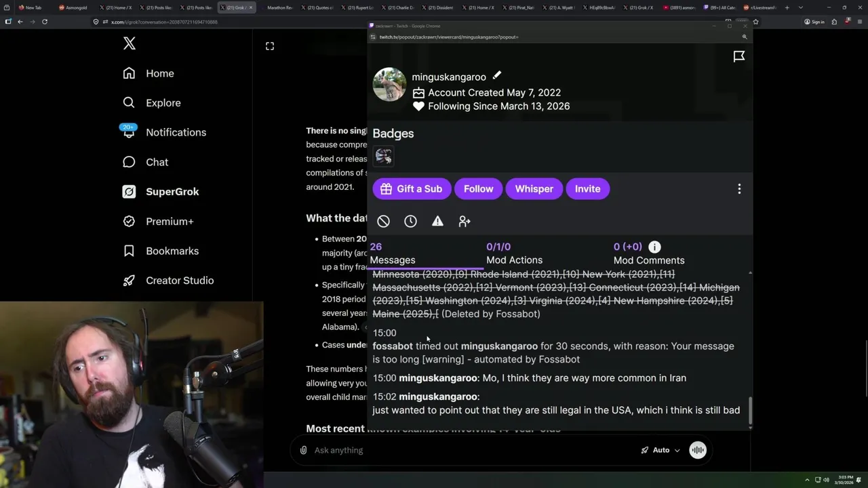Viewport: 868px width, 488px height.
Task: Click the Gift a Sub button
Action: 412,189
